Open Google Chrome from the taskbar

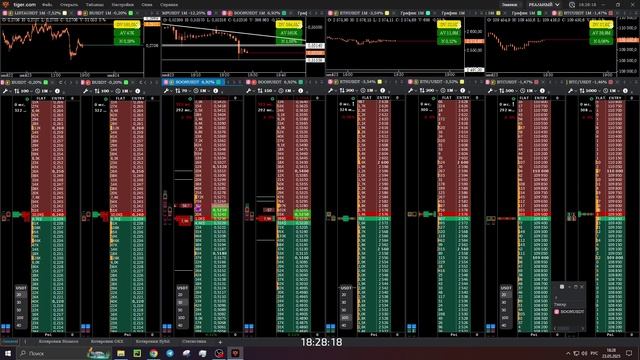click(x=153, y=353)
